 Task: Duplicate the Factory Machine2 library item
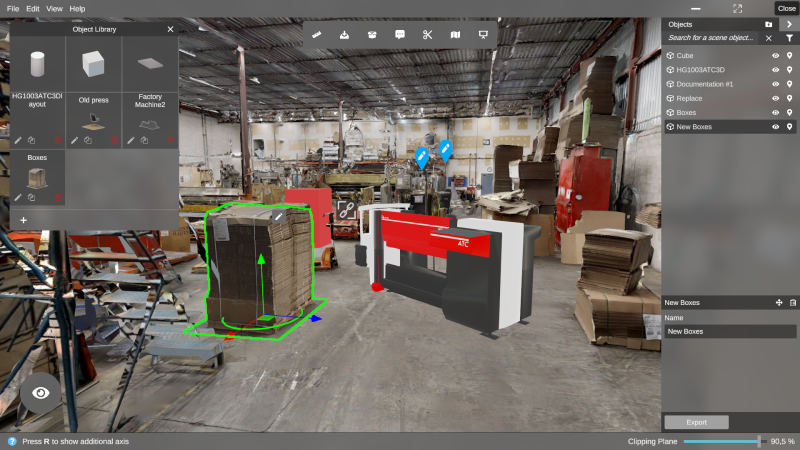[144, 140]
